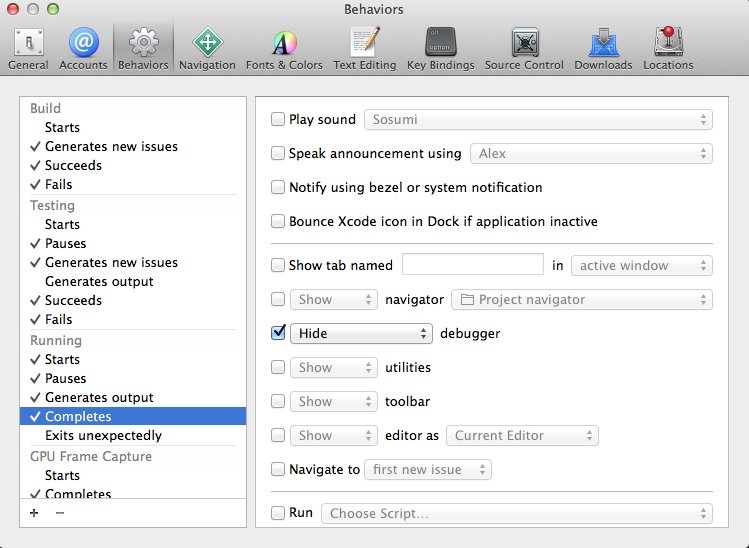Click the Show tab named text field

(473, 264)
